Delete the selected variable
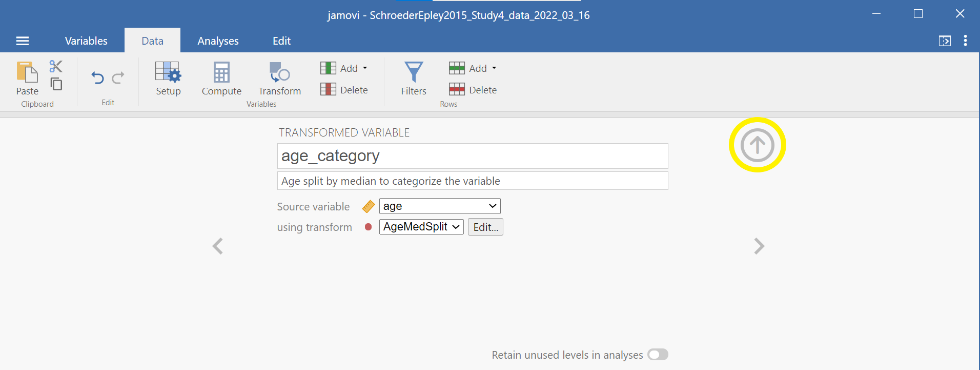The image size is (980, 370). coord(344,90)
